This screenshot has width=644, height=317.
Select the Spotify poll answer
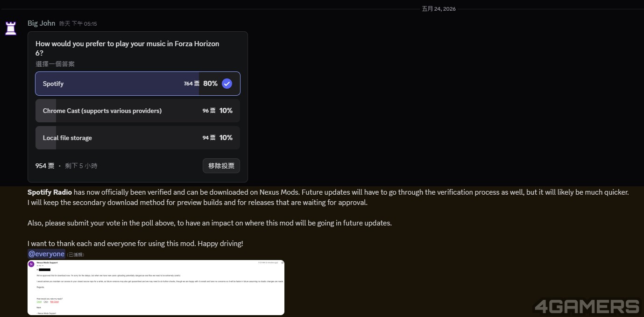[138, 84]
